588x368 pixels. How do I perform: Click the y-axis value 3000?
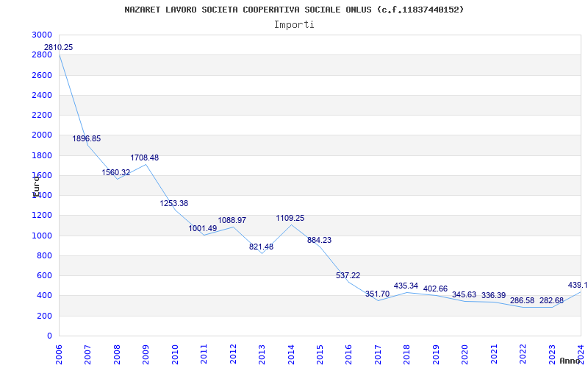(42, 35)
